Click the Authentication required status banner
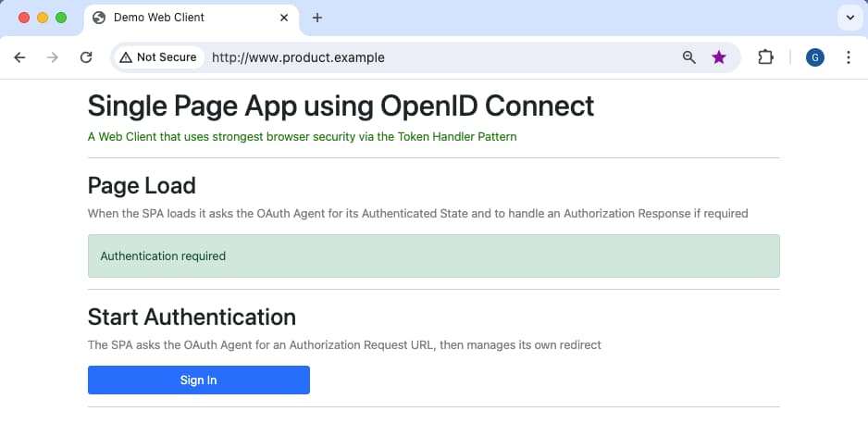Viewport: 868px width, 424px height. click(433, 256)
